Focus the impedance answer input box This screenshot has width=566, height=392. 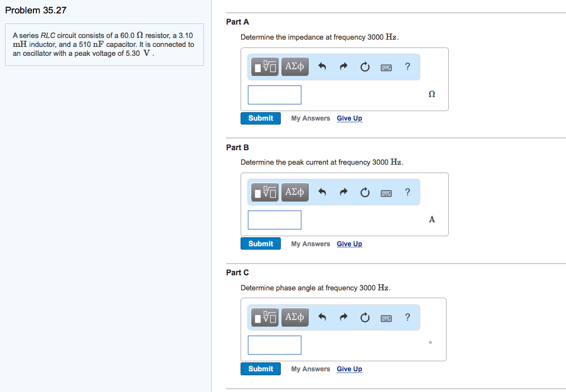[275, 95]
